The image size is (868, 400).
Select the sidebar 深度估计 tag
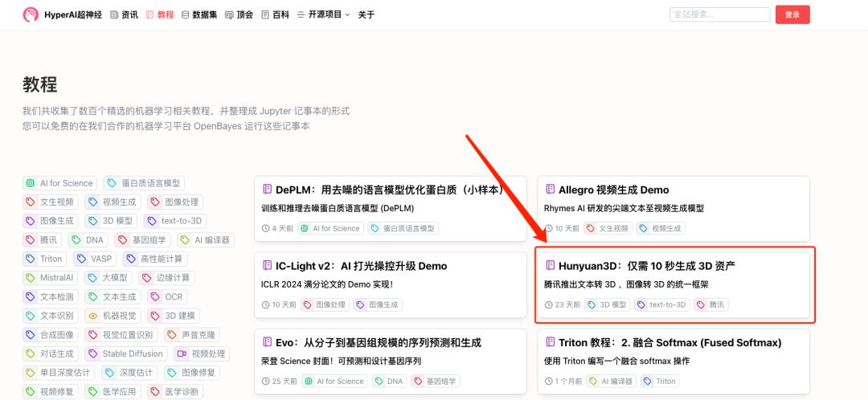[x=129, y=373]
